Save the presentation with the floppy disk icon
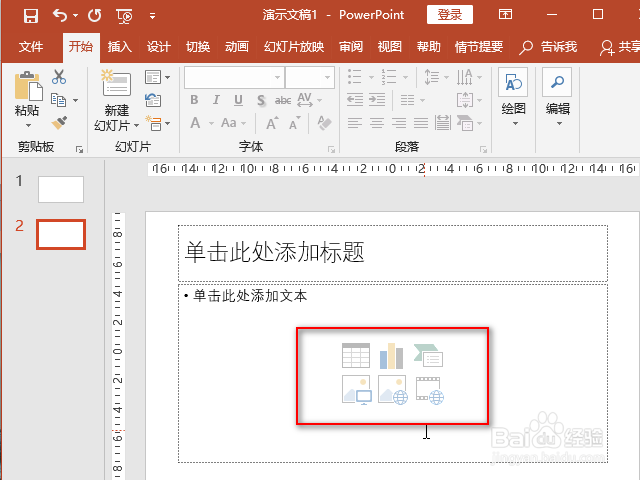 pyautogui.click(x=31, y=16)
